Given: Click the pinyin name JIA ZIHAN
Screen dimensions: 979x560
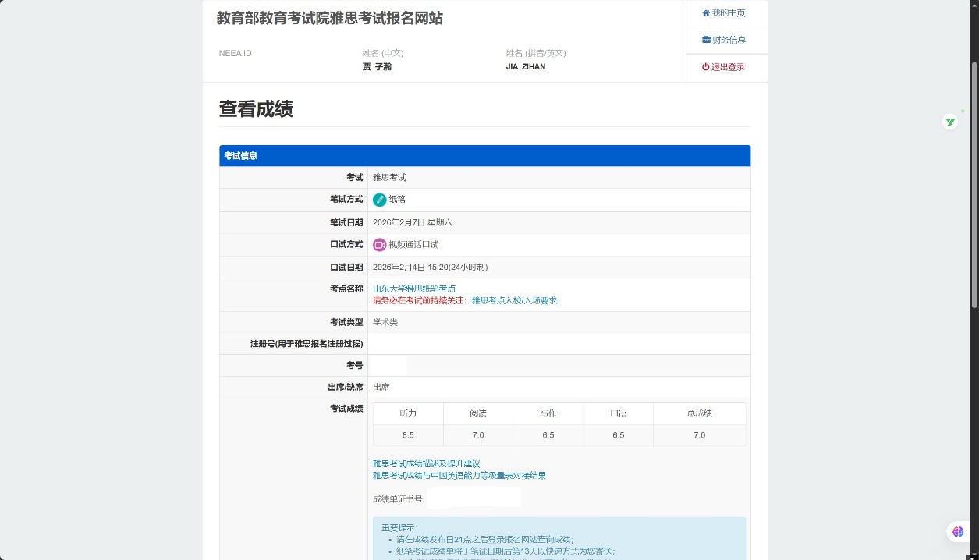Looking at the screenshot, I should coord(526,67).
